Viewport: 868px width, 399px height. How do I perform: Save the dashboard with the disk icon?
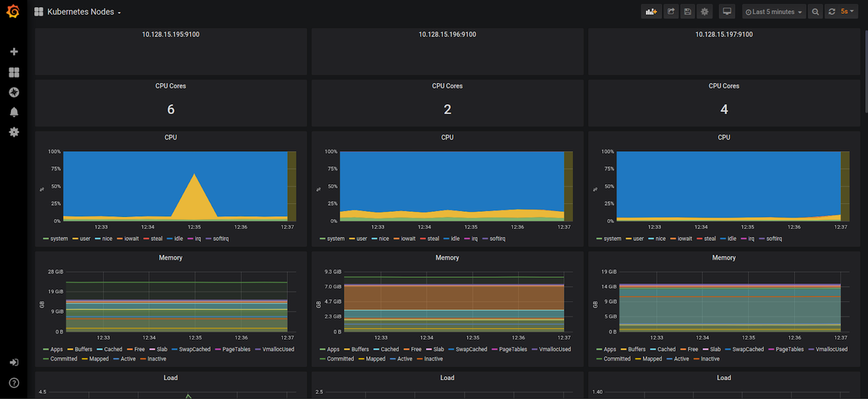[x=687, y=12]
